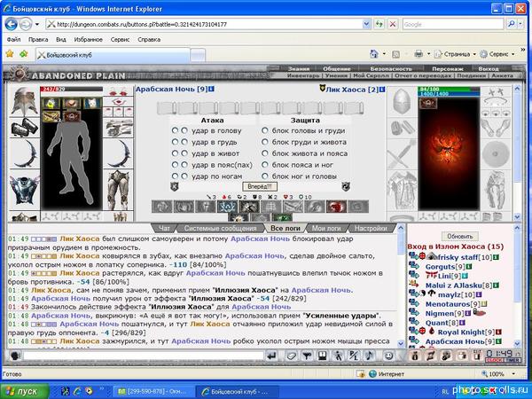Viewport: 532px width, 399px height.
Task: Click the blue 1400/1400 mana bar
Action: point(449,93)
